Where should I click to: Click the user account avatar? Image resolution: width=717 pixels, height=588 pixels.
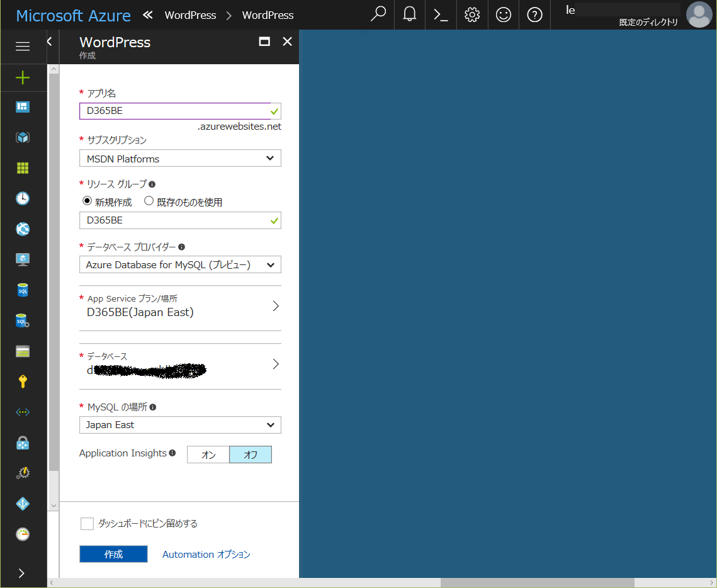click(699, 14)
